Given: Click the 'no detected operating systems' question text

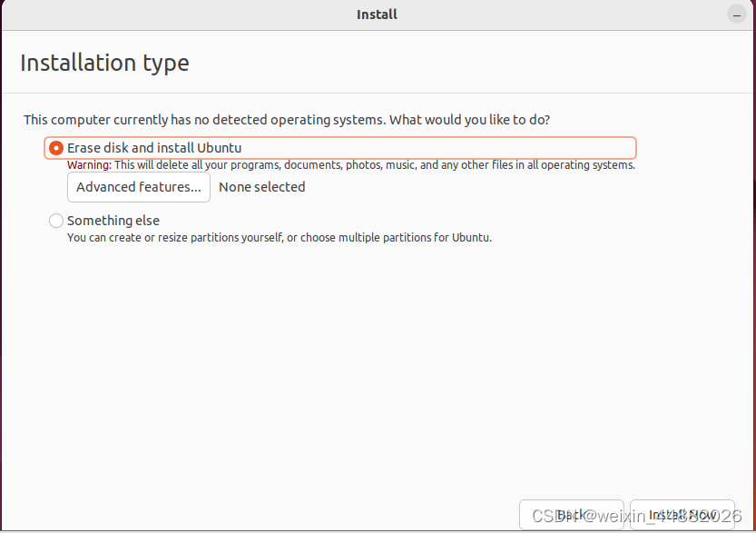Looking at the screenshot, I should (287, 120).
